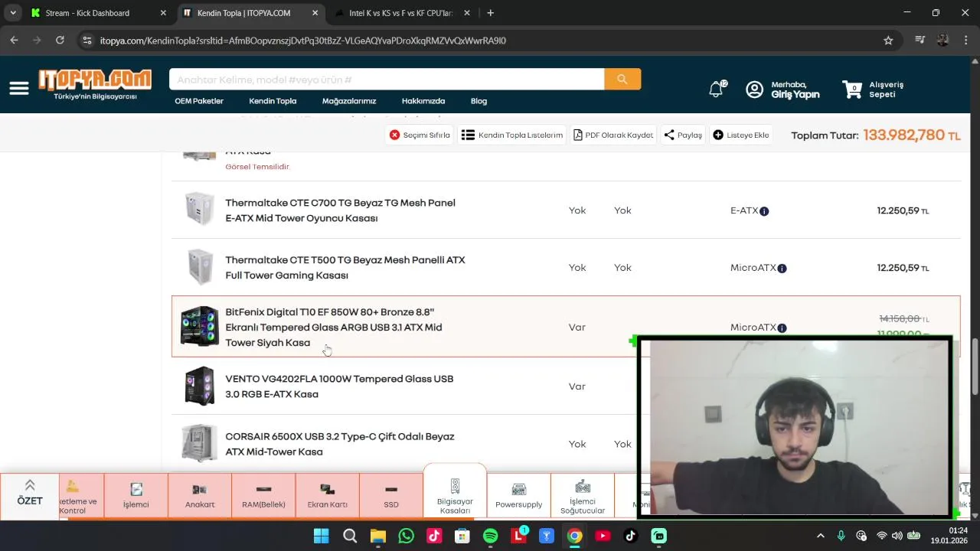Click info icon next to E-ATX
The image size is (980, 551).
pyautogui.click(x=764, y=211)
